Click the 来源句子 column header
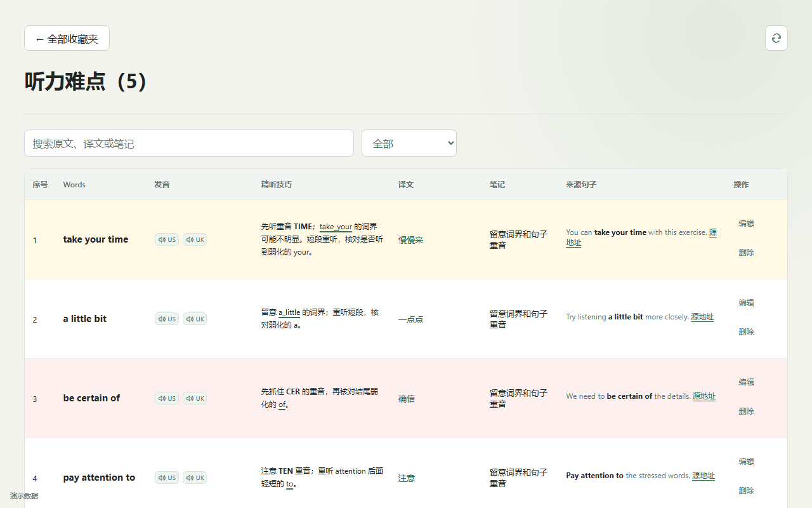This screenshot has width=812, height=508. 581,185
